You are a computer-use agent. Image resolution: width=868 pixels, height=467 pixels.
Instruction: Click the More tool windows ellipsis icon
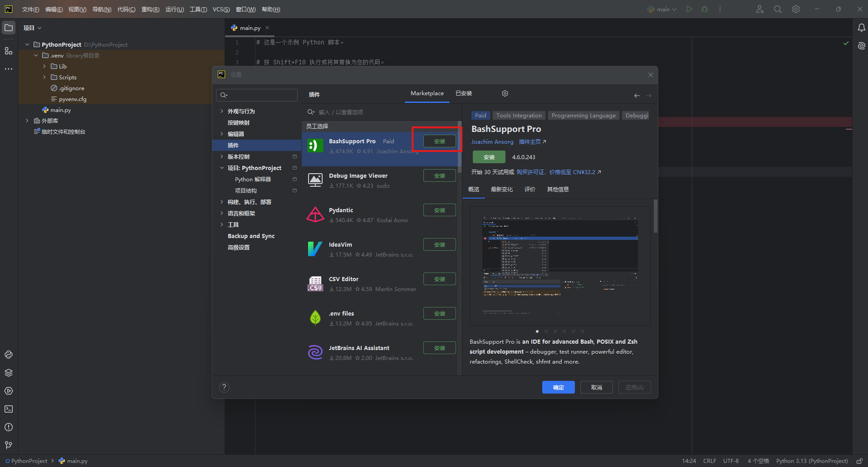coord(9,69)
